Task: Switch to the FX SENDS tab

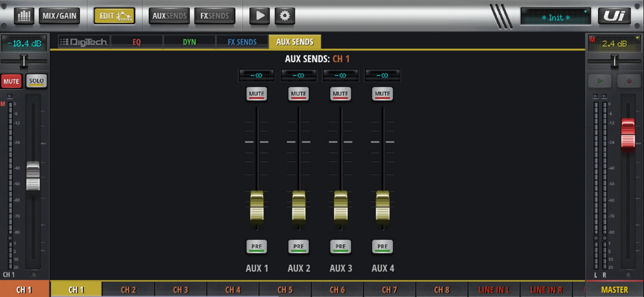Action: tap(242, 42)
